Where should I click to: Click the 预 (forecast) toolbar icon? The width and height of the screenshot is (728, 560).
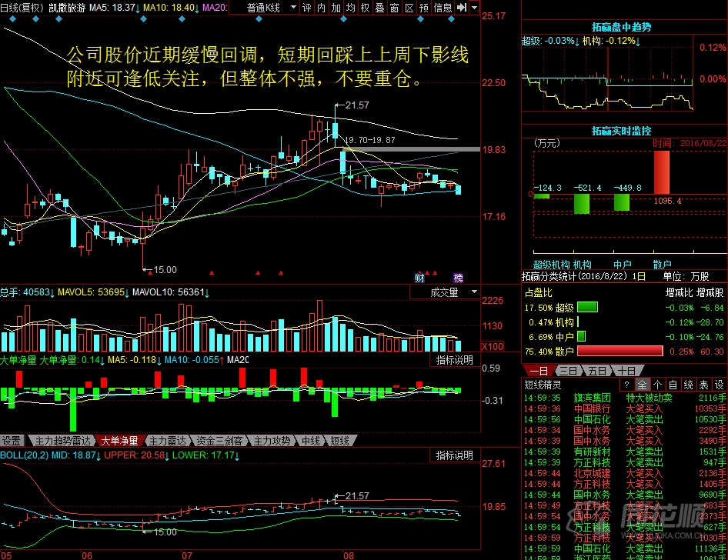click(423, 8)
